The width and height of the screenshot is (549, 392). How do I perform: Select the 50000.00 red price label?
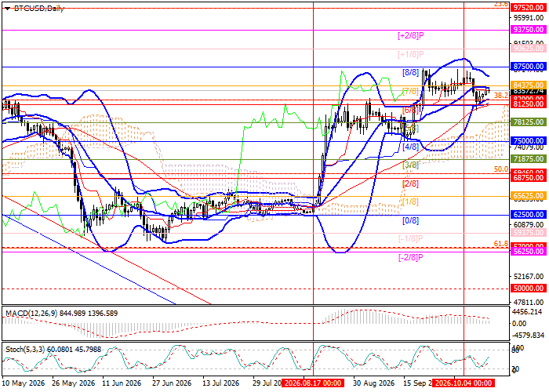click(x=529, y=289)
